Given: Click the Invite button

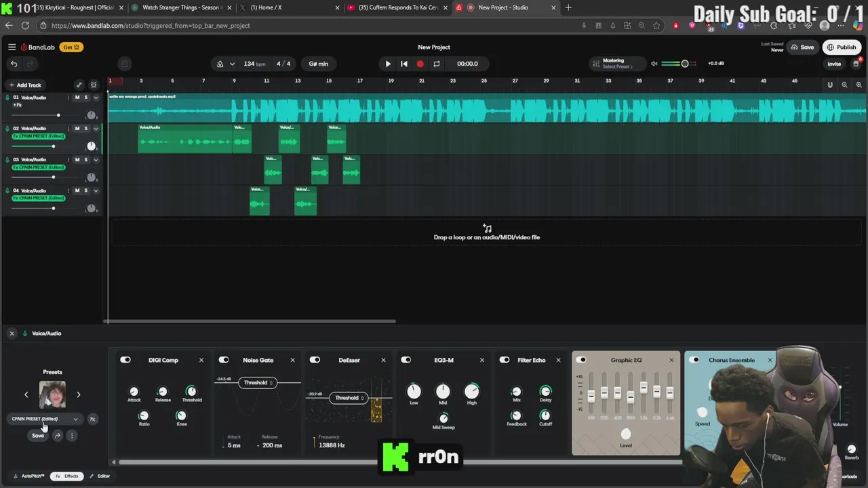Looking at the screenshot, I should pos(834,64).
